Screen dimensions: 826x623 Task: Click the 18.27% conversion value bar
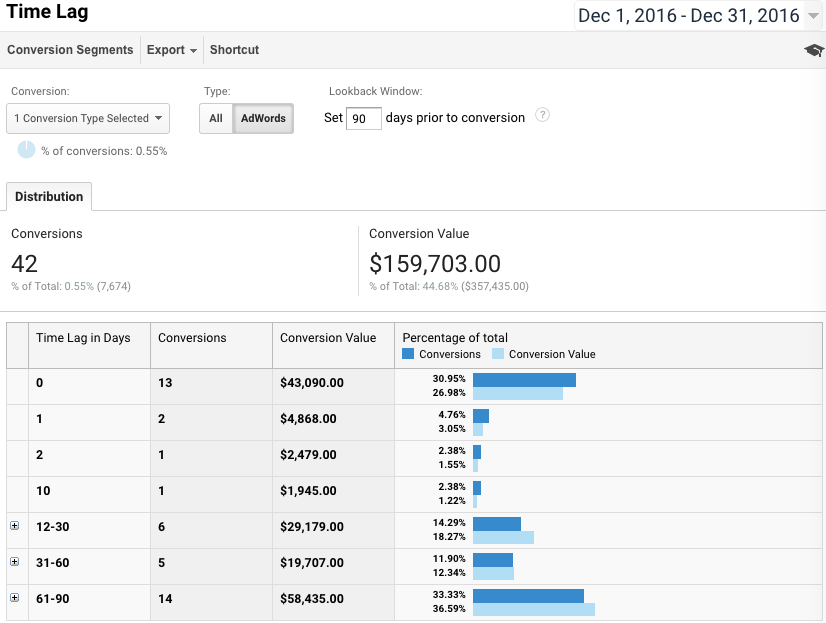point(503,537)
